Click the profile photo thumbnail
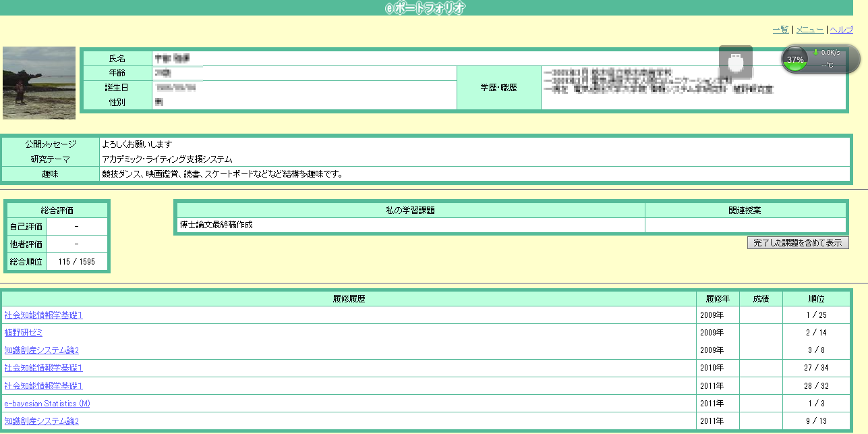Screen dimensions: 868x434 39,83
